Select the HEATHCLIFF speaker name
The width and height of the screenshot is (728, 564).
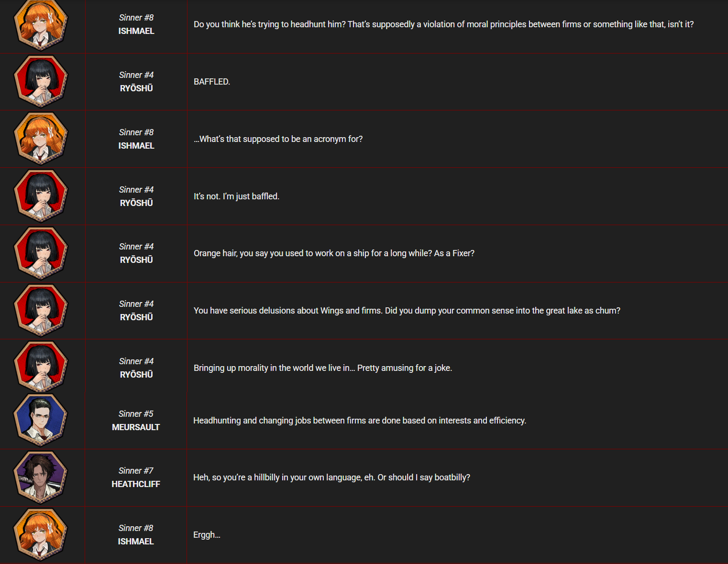pos(136,484)
